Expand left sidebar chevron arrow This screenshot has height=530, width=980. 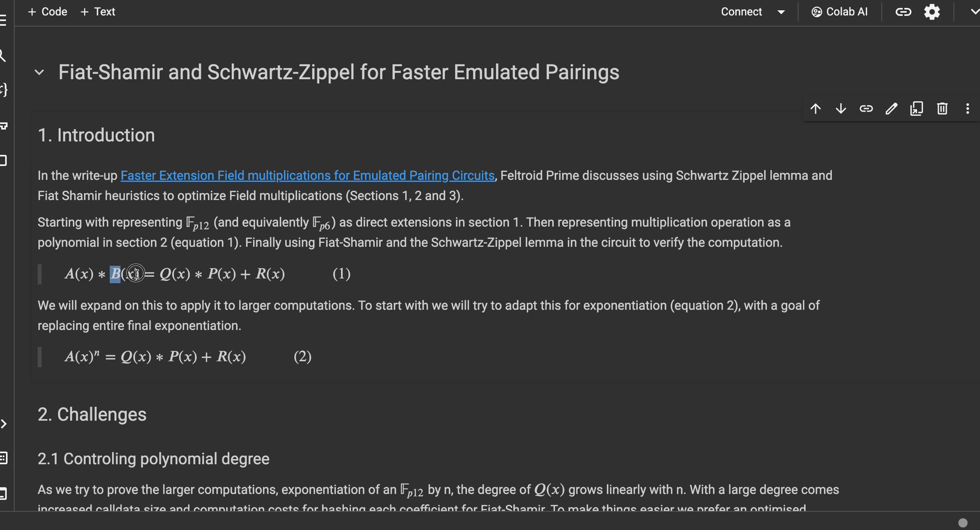click(x=4, y=424)
